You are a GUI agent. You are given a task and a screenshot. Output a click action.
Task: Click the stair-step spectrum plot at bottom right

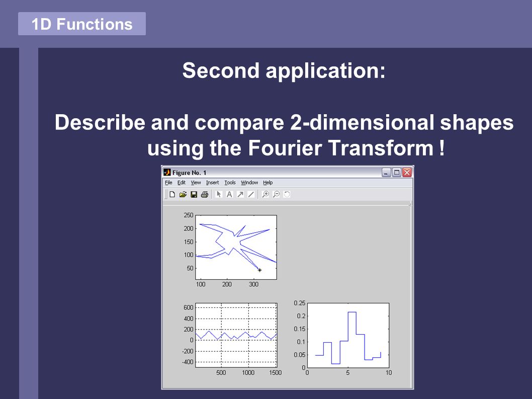[348, 335]
